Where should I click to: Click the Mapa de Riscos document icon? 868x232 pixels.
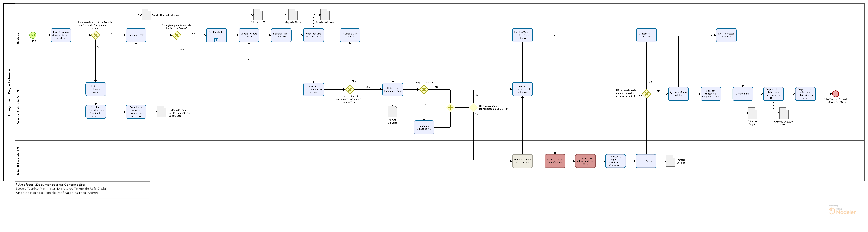(293, 14)
